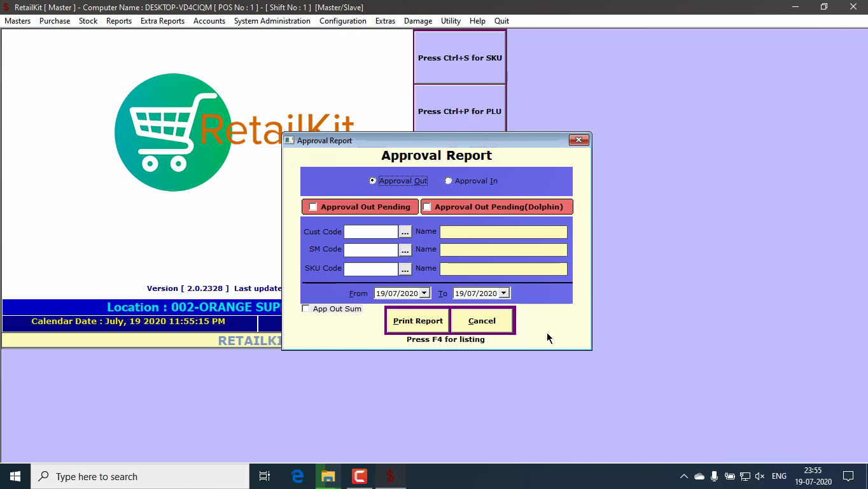The width and height of the screenshot is (868, 489).
Task: Open the Extras menu
Action: (385, 21)
